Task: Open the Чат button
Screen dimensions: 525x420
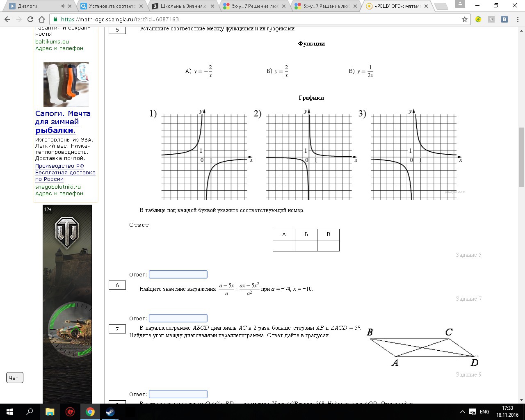Action: [x=14, y=378]
